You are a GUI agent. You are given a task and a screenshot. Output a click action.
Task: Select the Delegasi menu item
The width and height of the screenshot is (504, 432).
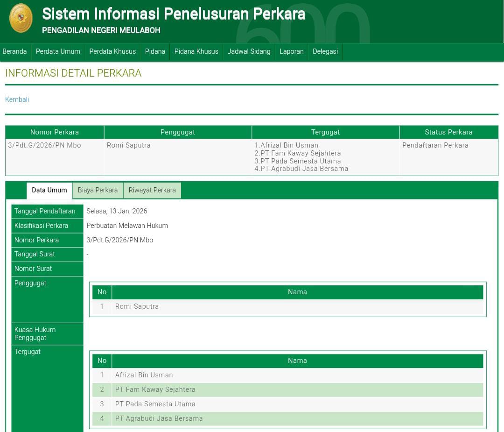point(325,51)
